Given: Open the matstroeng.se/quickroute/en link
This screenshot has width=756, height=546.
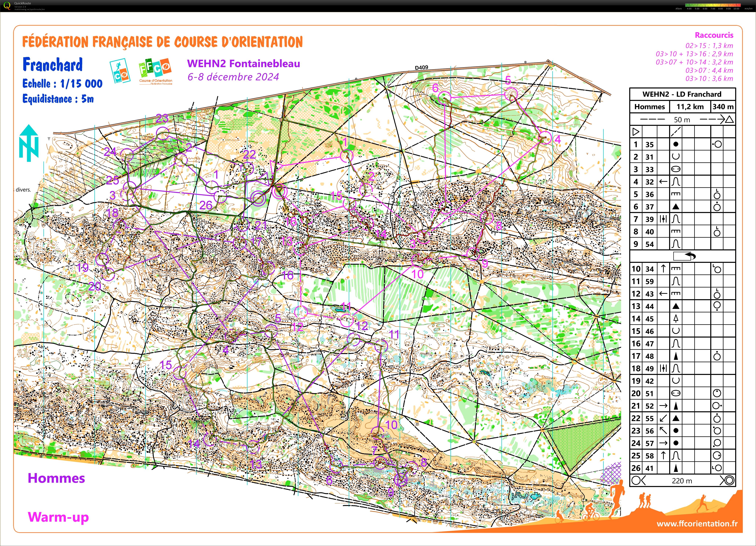Looking at the screenshot, I should (29, 9).
